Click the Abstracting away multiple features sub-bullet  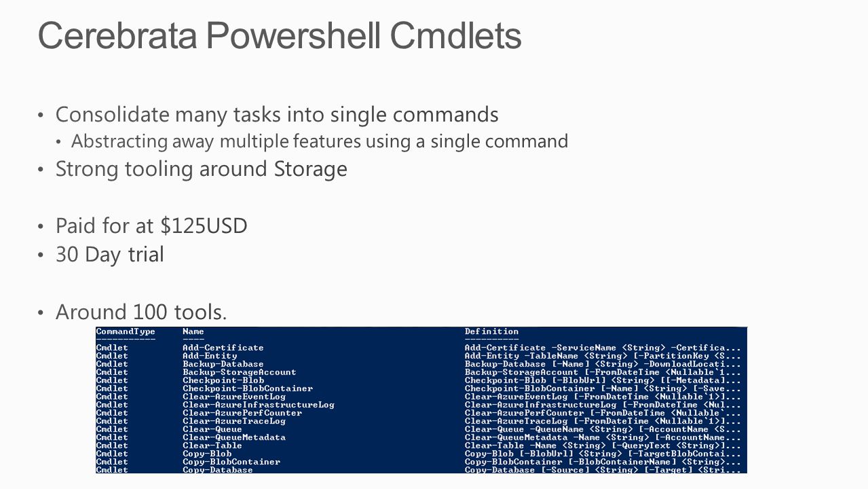[x=320, y=141]
